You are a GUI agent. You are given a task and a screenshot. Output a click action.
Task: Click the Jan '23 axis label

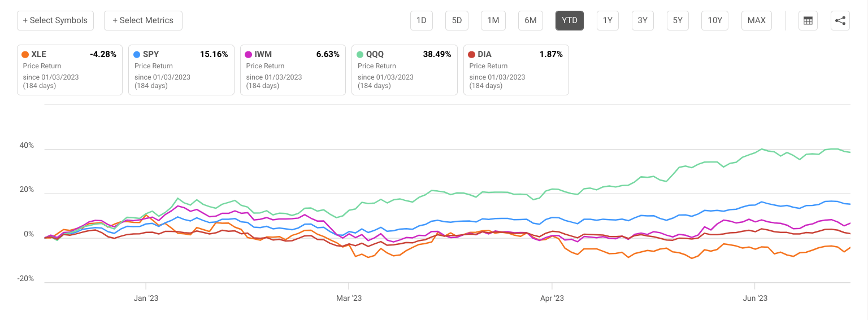[146, 299]
